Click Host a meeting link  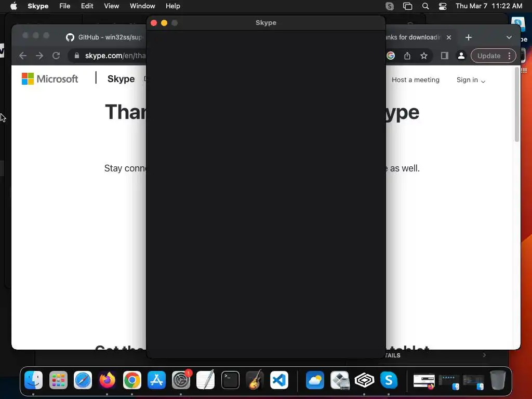click(x=416, y=79)
